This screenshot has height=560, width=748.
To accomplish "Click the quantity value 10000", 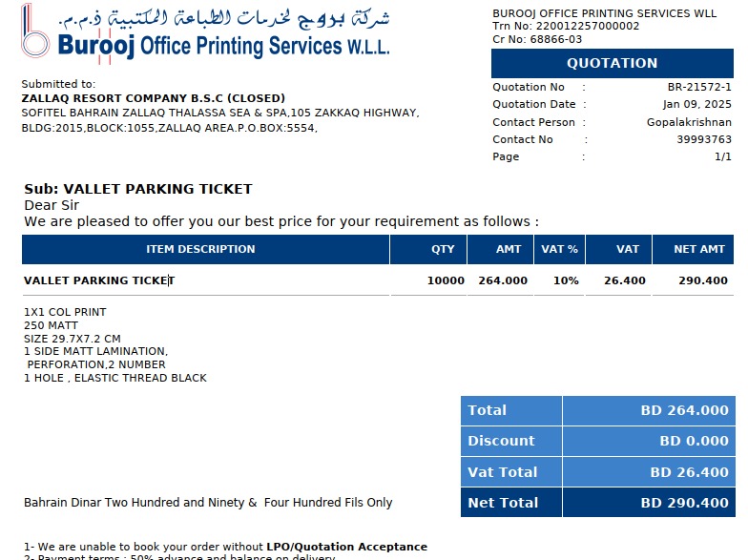I will (446, 280).
